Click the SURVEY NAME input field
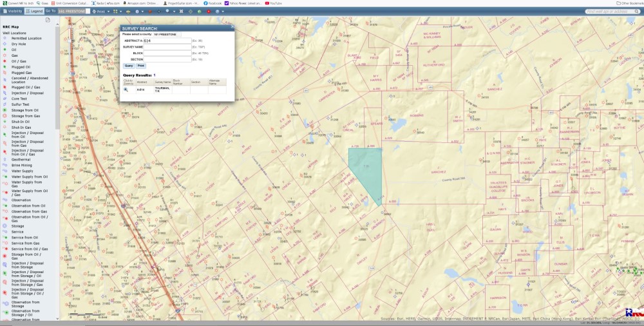 [167, 47]
